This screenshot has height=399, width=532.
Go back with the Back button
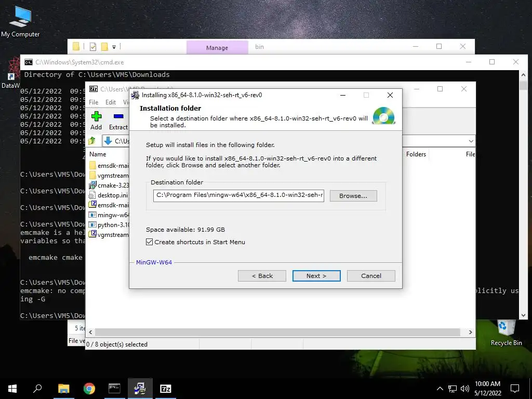tap(262, 276)
